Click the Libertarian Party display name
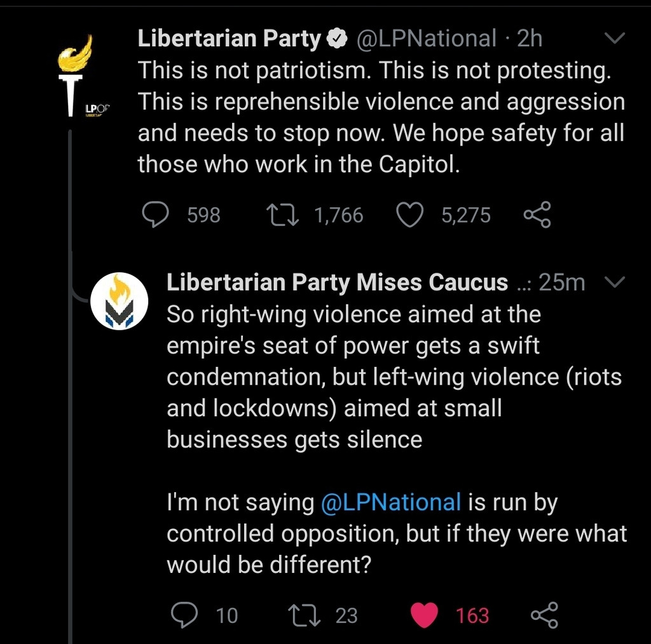Viewport: 651px width, 644px height. pos(230,39)
